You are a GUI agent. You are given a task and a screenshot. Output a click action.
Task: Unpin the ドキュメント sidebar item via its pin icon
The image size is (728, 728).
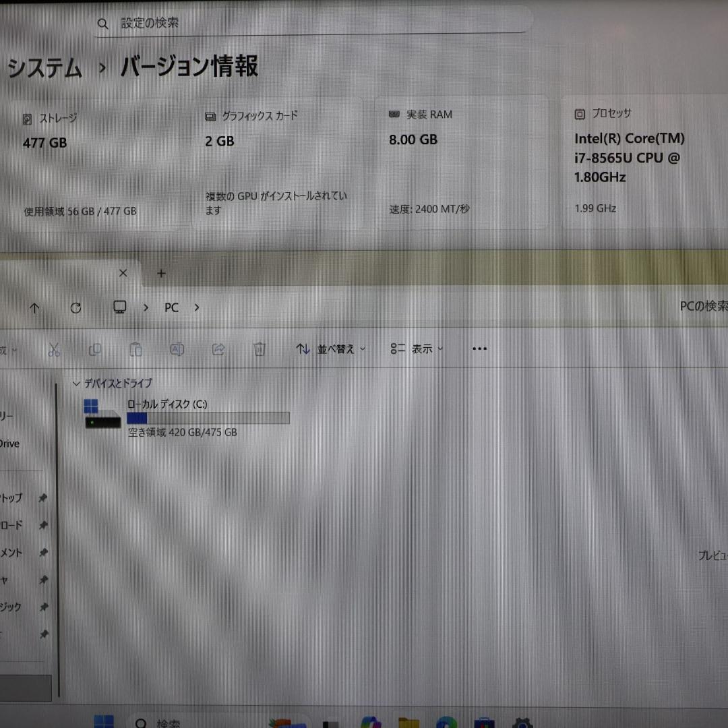pos(43,553)
